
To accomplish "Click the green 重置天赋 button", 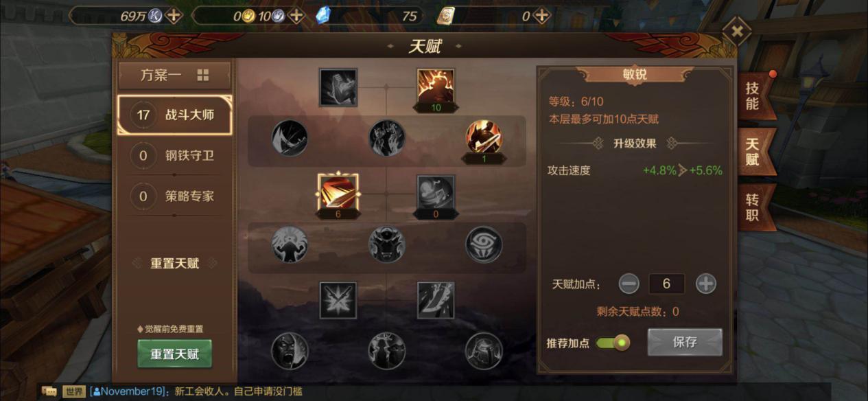I will click(175, 354).
